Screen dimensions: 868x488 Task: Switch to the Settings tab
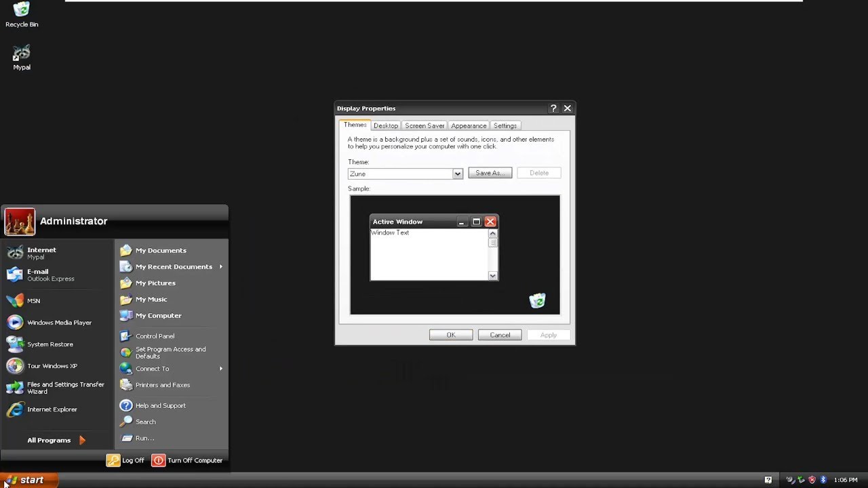[505, 125]
